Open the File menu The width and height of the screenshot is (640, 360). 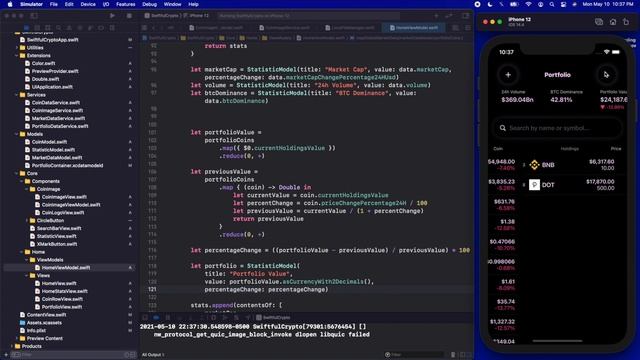tap(53, 4)
